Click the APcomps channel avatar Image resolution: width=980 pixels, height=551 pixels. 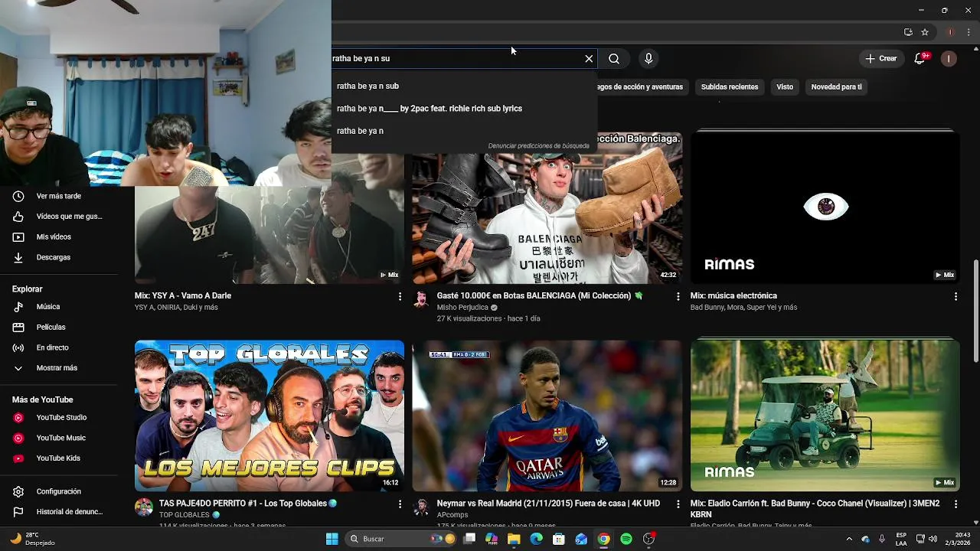pyautogui.click(x=421, y=507)
